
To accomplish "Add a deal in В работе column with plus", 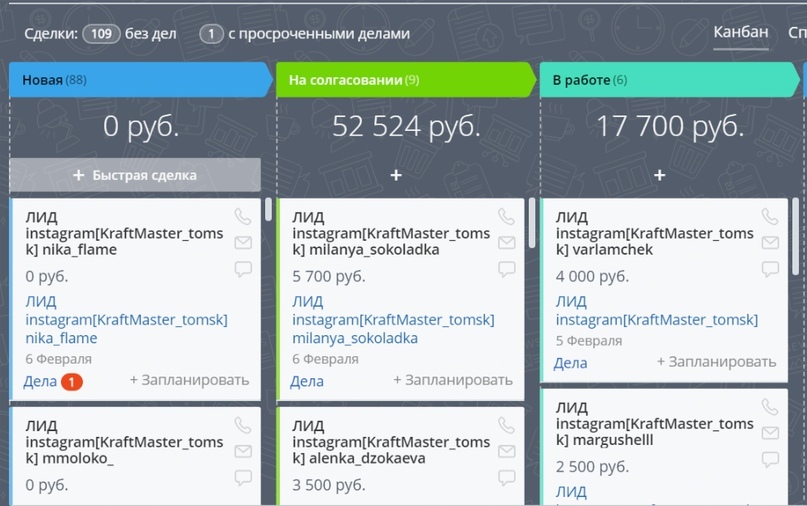I will pyautogui.click(x=659, y=175).
